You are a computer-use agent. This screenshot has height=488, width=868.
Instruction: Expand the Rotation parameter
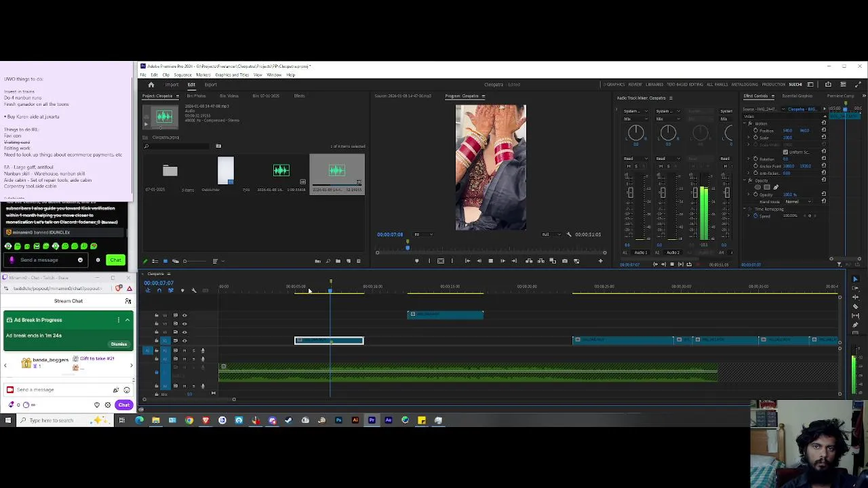point(748,159)
